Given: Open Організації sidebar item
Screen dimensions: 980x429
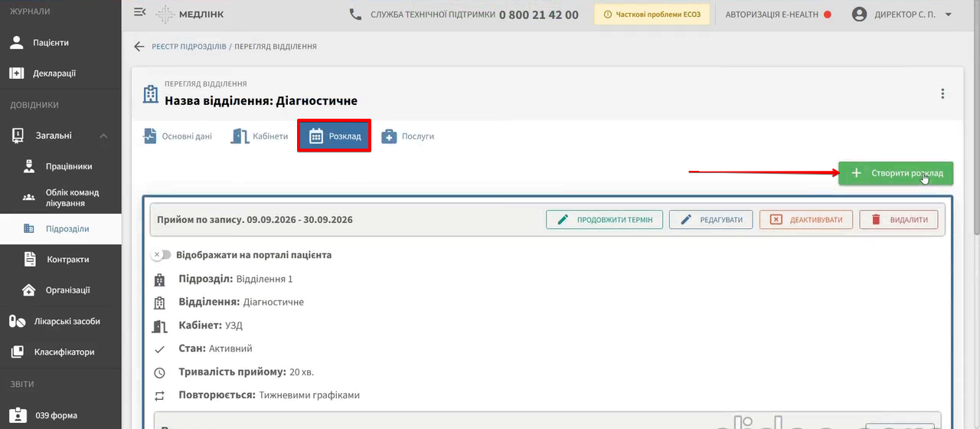Looking at the screenshot, I should click(60, 290).
